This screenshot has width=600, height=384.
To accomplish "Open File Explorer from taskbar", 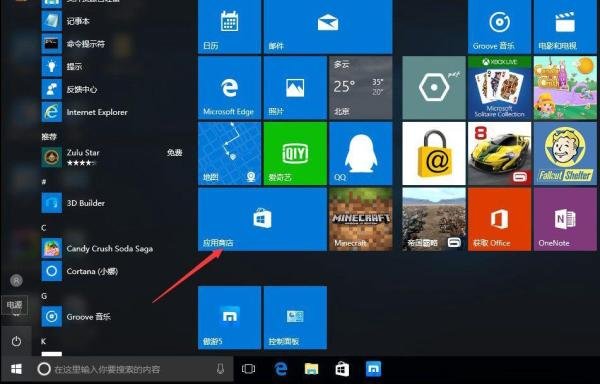I will pyautogui.click(x=311, y=369).
